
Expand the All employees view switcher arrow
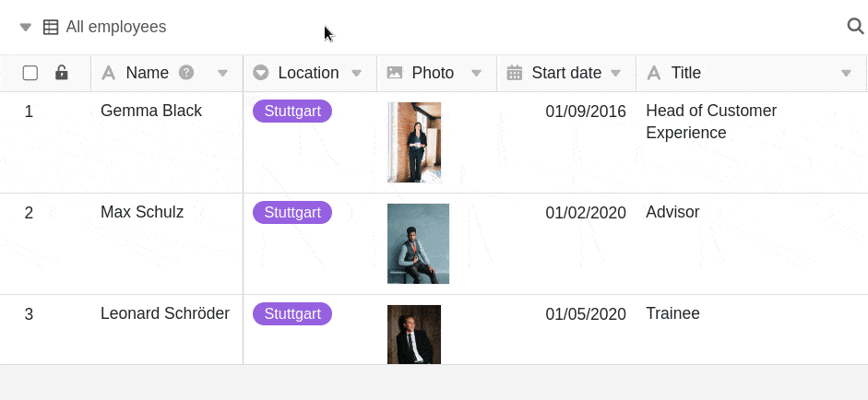26,28
